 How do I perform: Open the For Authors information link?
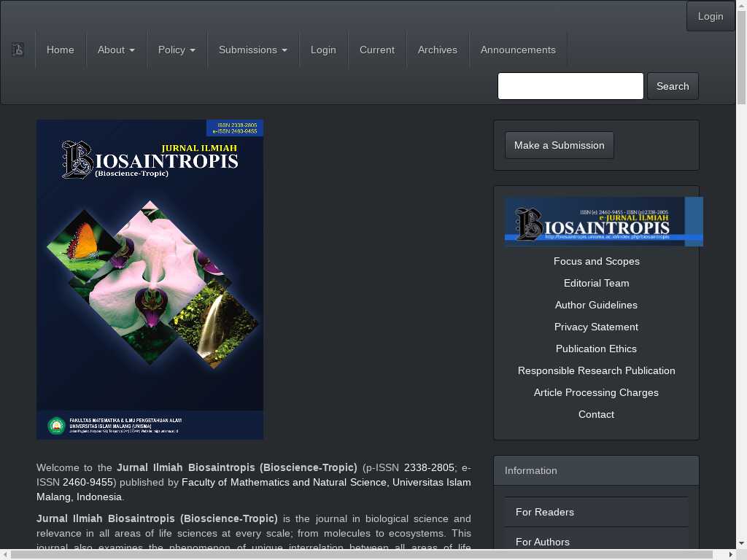point(597,542)
